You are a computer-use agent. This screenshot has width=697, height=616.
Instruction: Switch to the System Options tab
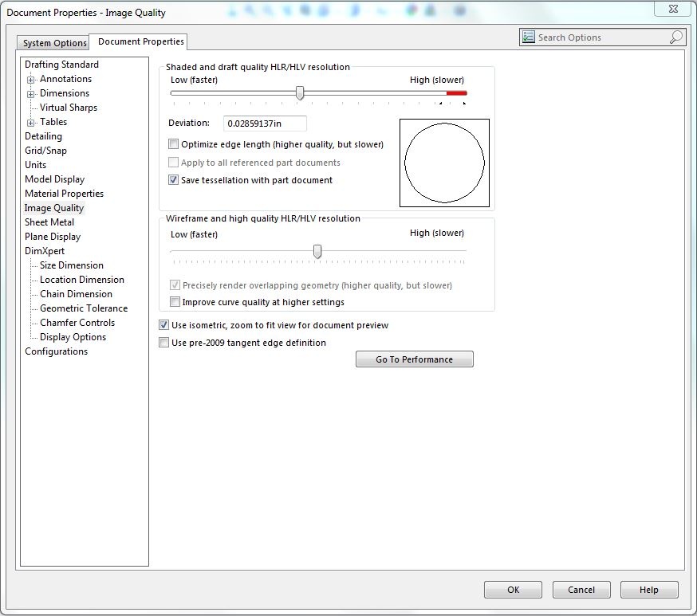[54, 43]
